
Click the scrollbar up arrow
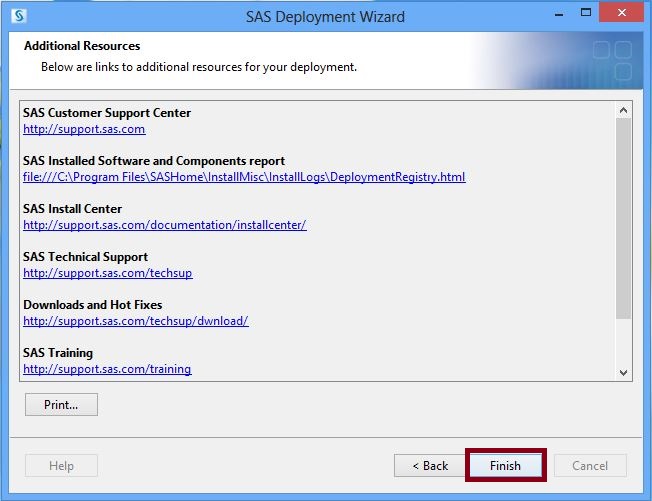623,110
